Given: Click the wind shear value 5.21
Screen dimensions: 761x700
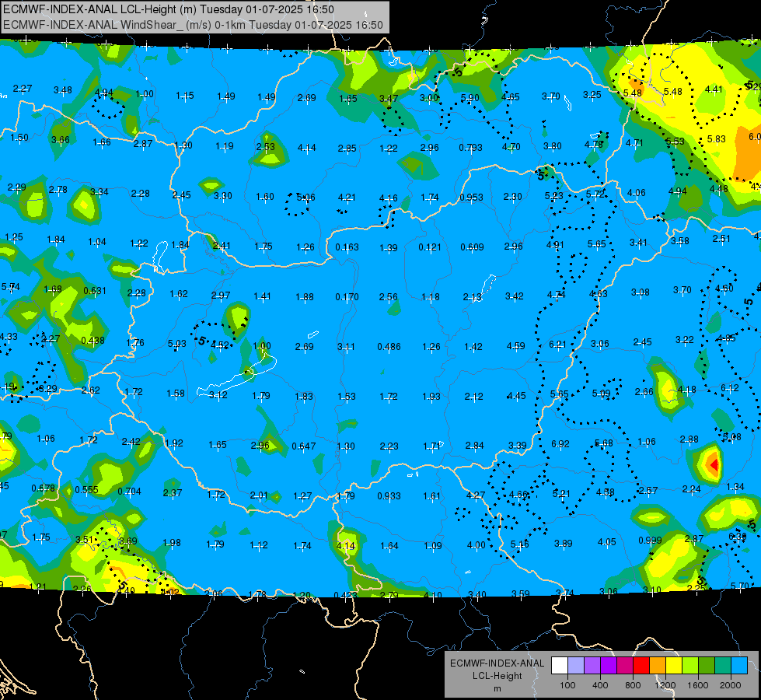Looking at the screenshot, I should (x=561, y=493).
